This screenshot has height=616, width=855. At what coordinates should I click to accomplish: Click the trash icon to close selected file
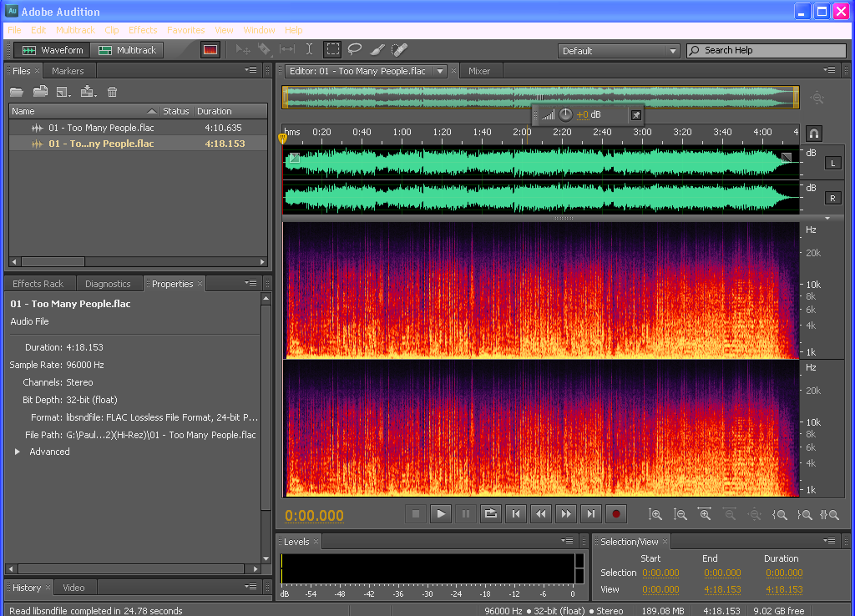coord(113,92)
